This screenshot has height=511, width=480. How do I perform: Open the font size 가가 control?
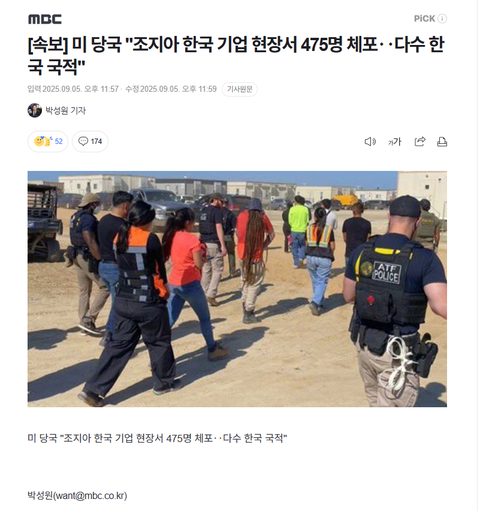click(395, 142)
